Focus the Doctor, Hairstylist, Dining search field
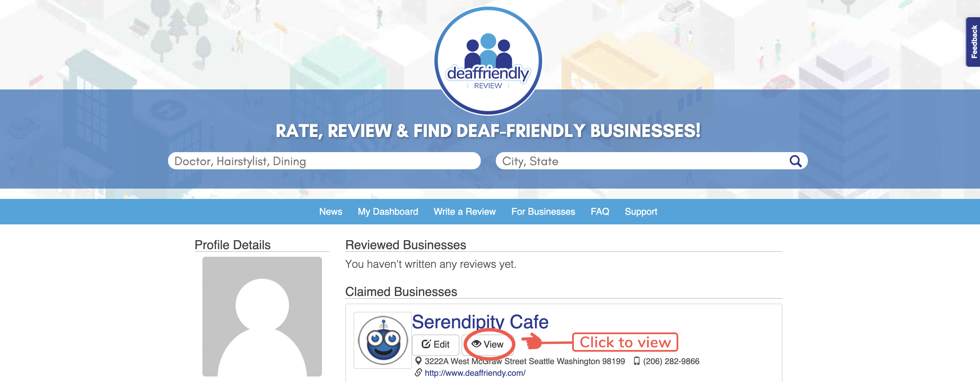This screenshot has height=382, width=980. [x=324, y=161]
